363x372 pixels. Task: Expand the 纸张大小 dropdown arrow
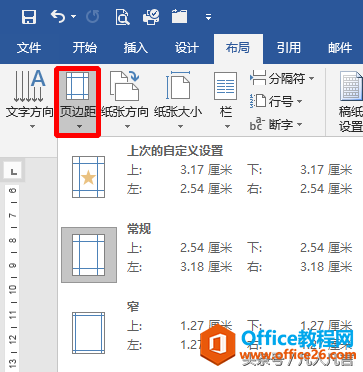[x=180, y=127]
